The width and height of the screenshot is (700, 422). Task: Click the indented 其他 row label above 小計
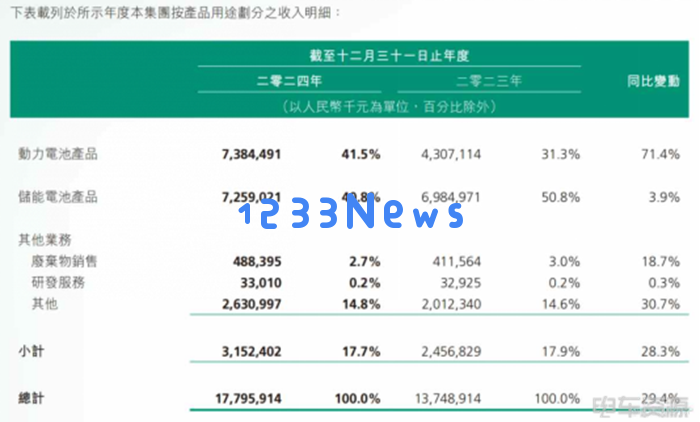45,304
